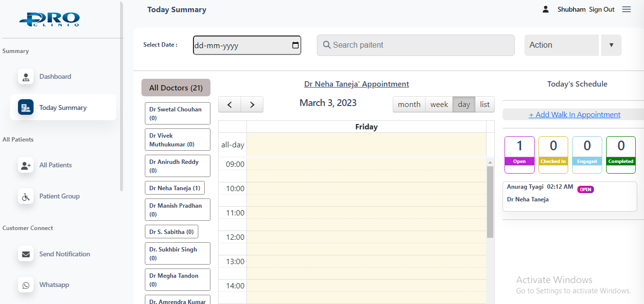
Task: Select the All Doctors (21) filter
Action: [x=175, y=88]
